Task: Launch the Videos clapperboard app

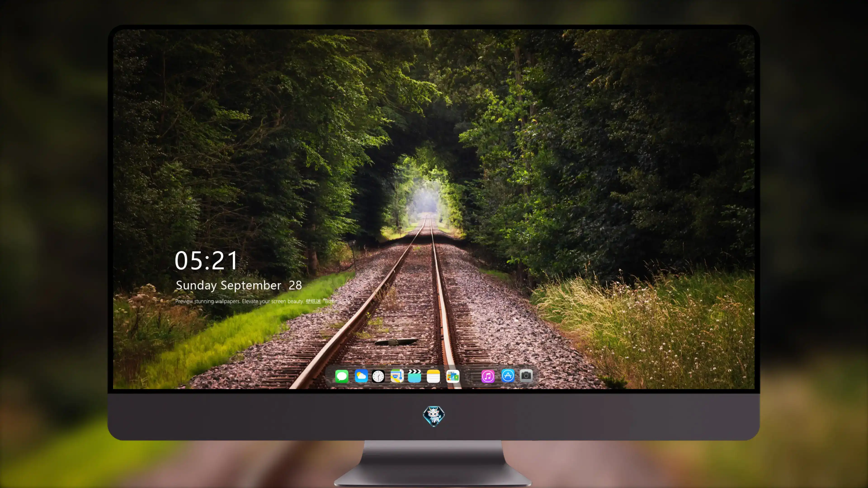Action: 415,376
